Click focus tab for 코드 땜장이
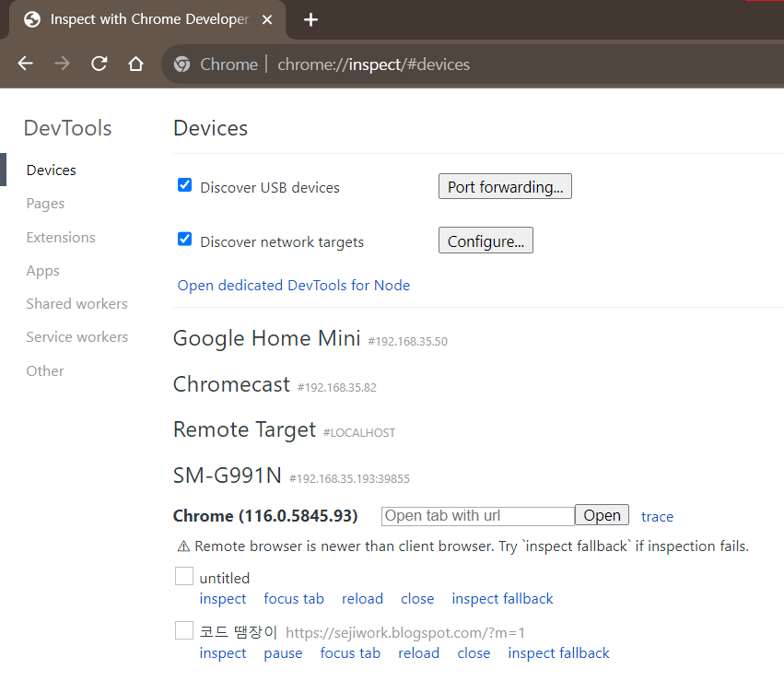This screenshot has height=681, width=784. click(x=350, y=653)
